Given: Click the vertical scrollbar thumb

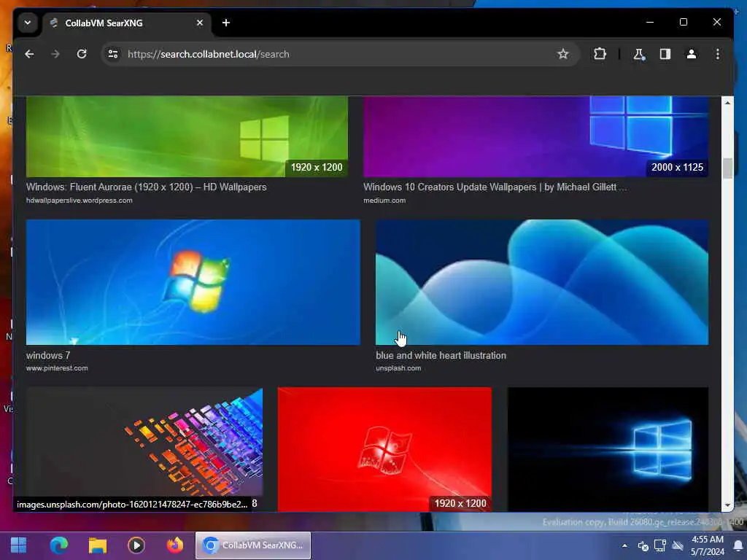Looking at the screenshot, I should pos(727,168).
